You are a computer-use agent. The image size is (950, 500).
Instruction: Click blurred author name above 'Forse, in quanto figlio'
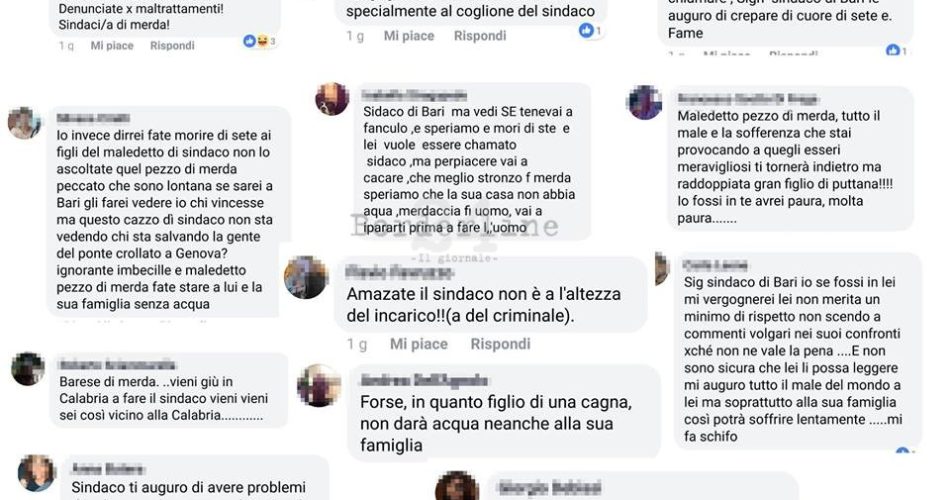424,381
